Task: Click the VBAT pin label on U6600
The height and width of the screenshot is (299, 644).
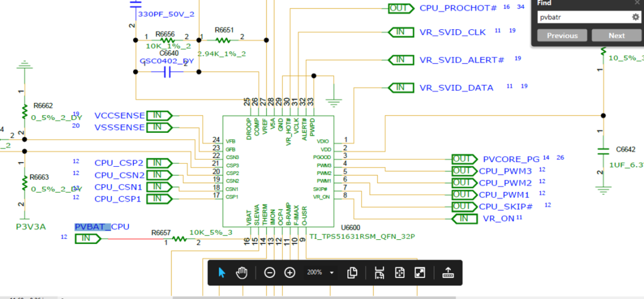Action: pos(249,218)
